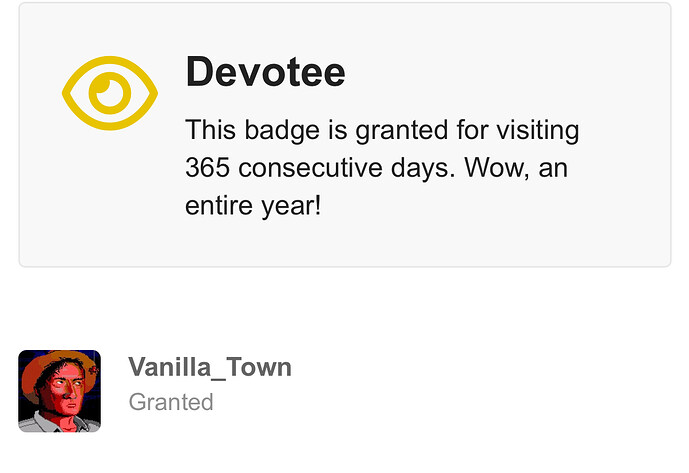Click the 'Wow, an' text in description

(516, 167)
